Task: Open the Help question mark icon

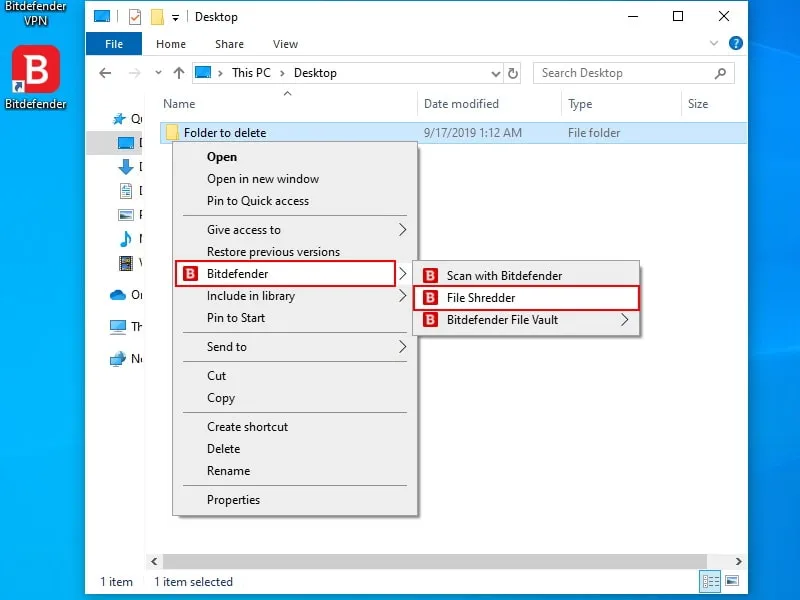Action: (x=735, y=43)
